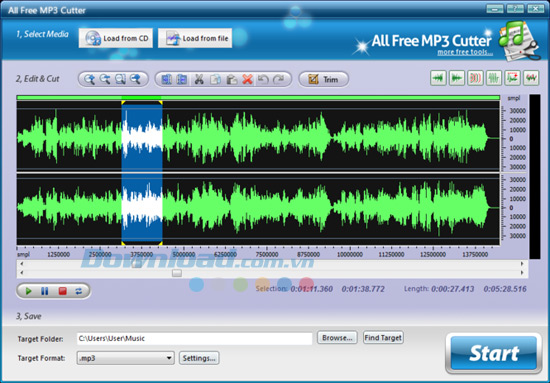Click the zoom in magnifier icon
Image resolution: width=550 pixels, height=383 pixels.
pyautogui.click(x=89, y=79)
